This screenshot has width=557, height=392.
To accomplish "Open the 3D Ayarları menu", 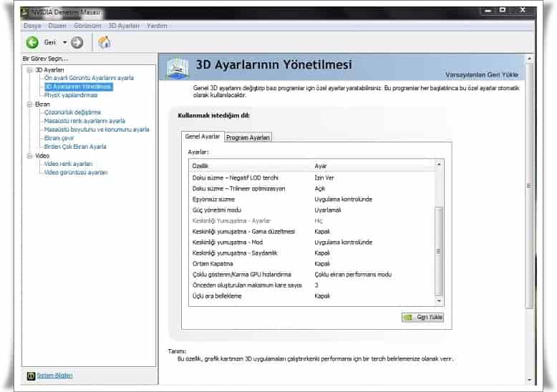I will (x=124, y=26).
